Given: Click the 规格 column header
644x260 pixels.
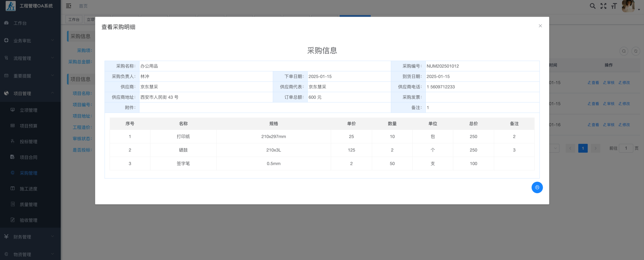Looking at the screenshot, I should [x=273, y=124].
